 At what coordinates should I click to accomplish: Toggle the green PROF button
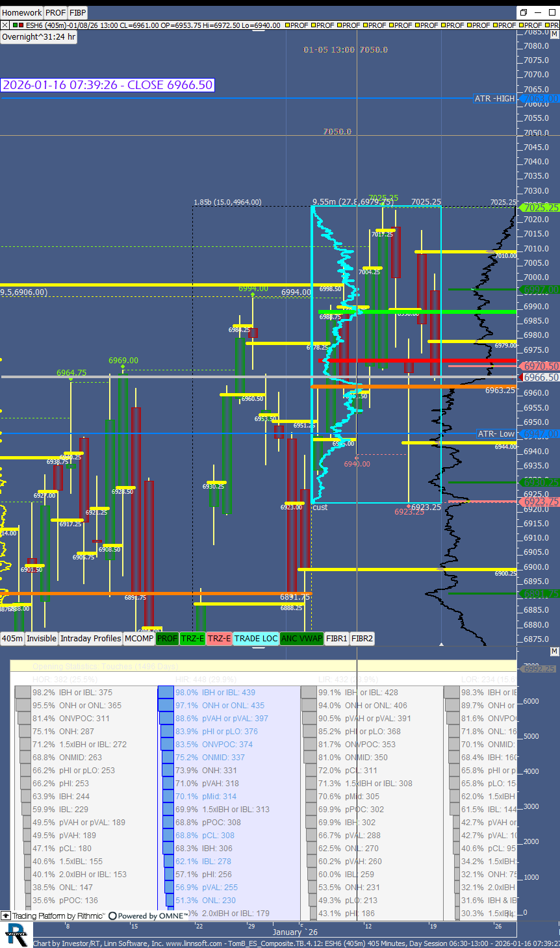coord(167,639)
